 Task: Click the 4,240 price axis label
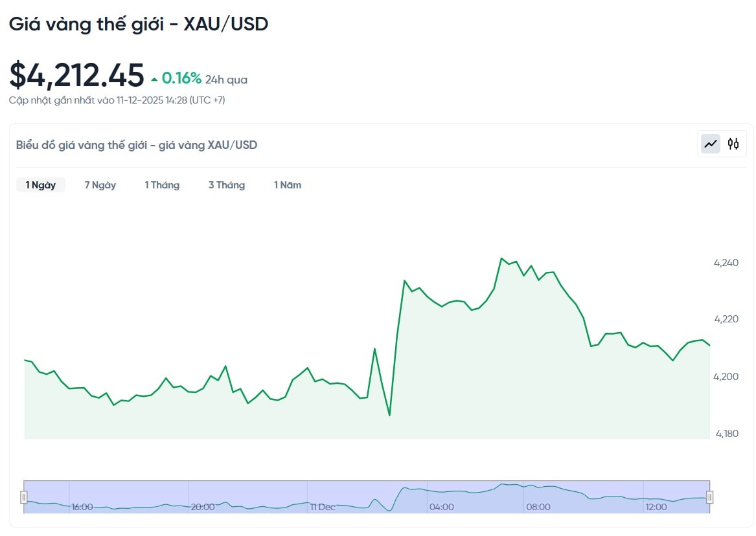726,263
